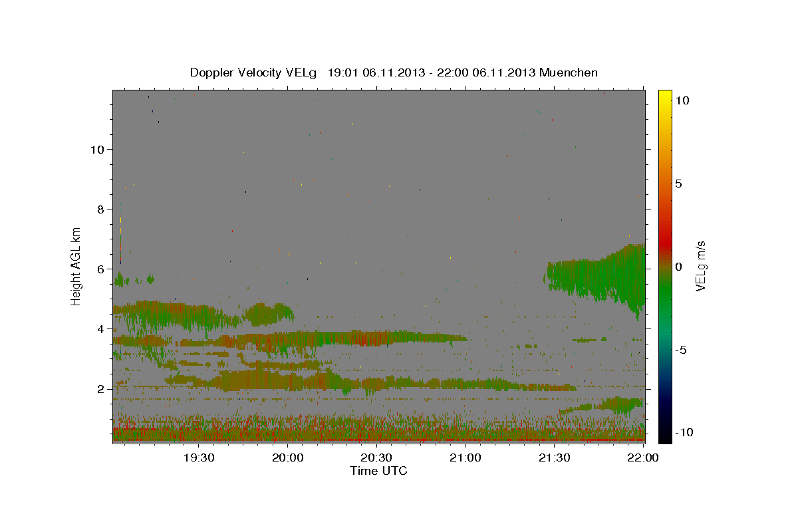
Task: Click the height axis label '4'
Action: pos(101,329)
